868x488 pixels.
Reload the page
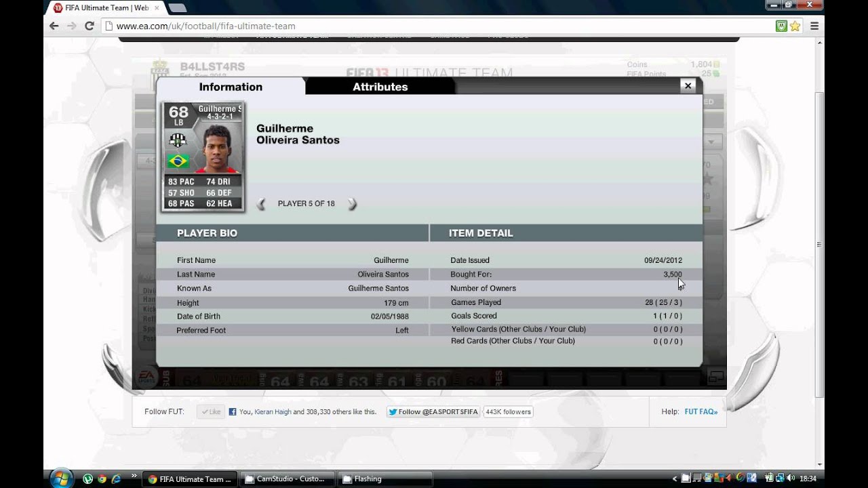[x=90, y=26]
